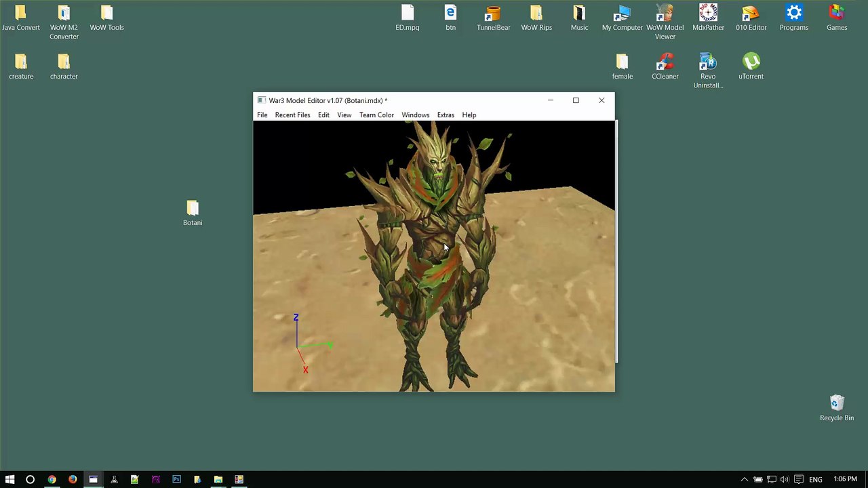Open the File menu in War3 Model Editor

[262, 115]
